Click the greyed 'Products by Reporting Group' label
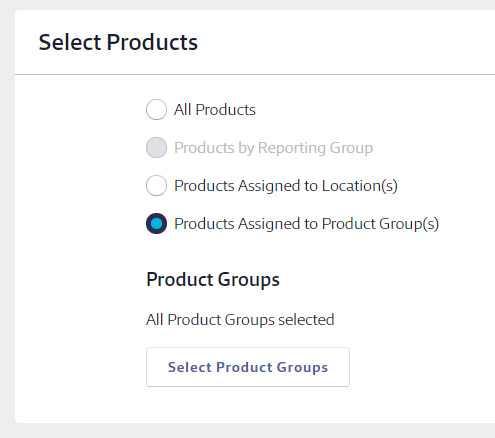Image resolution: width=495 pixels, height=438 pixels. tap(273, 148)
